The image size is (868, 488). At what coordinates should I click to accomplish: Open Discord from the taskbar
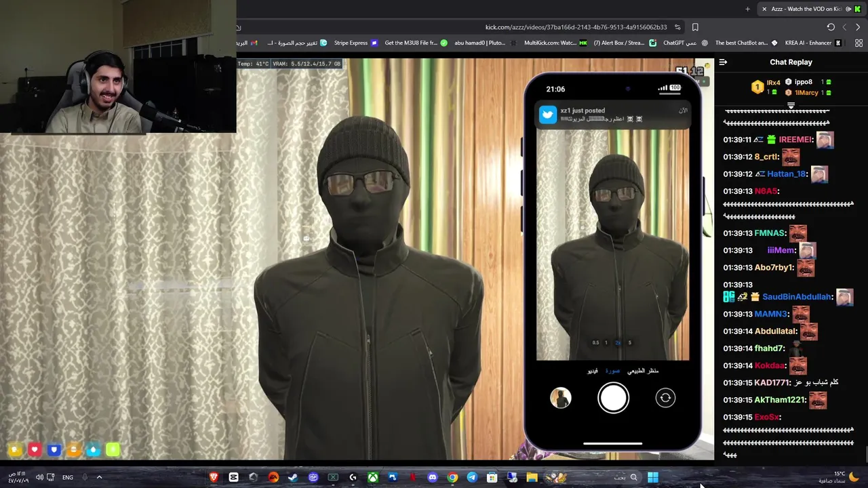(433, 477)
